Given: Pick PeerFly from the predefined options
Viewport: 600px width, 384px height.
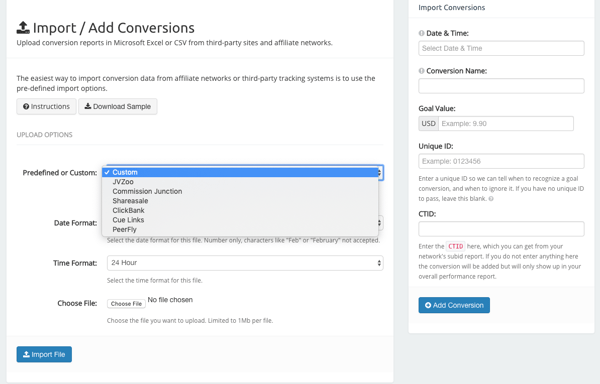Looking at the screenshot, I should click(240, 229).
